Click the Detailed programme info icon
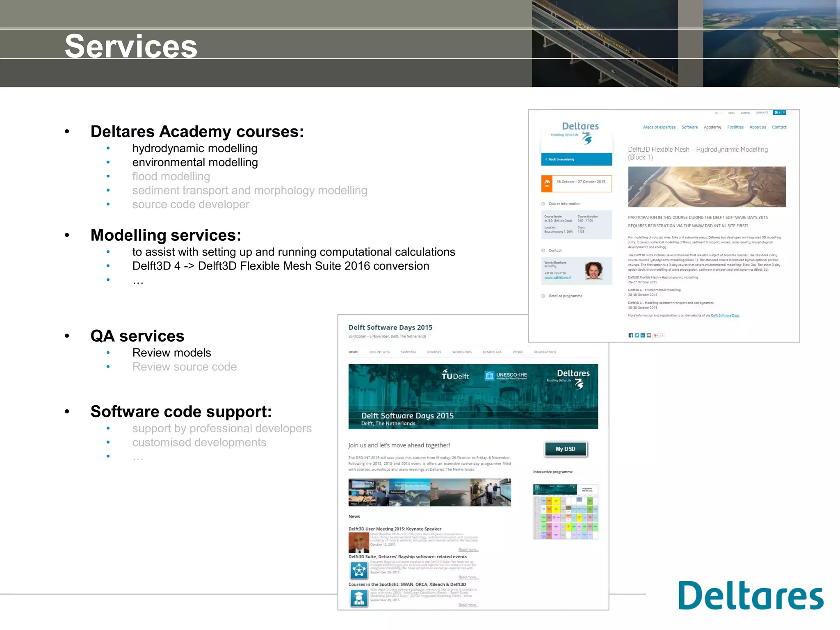This screenshot has width=840, height=630. click(543, 296)
